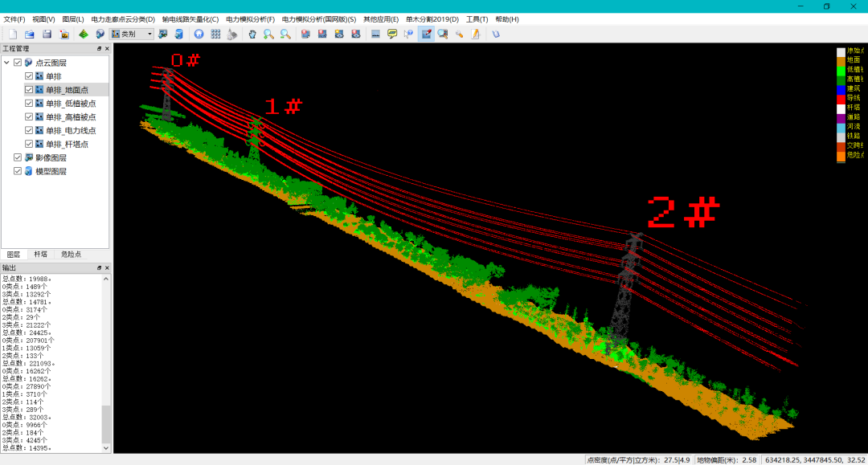Image resolution: width=868 pixels, height=465 pixels.
Task: Collapse the 点云图层 tree node
Action: [x=6, y=63]
